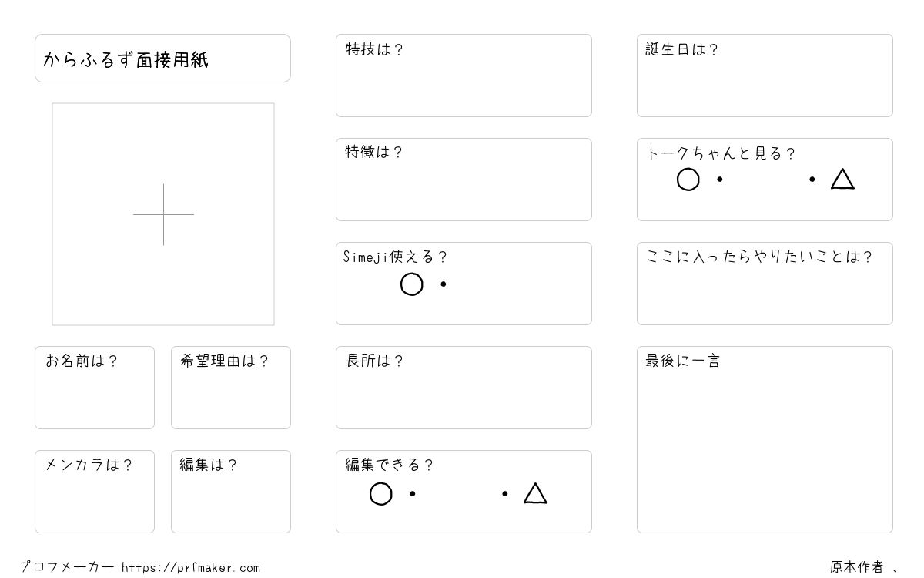Click the plus icon in photo placeholder
The height and width of the screenshot is (578, 924).
163,214
